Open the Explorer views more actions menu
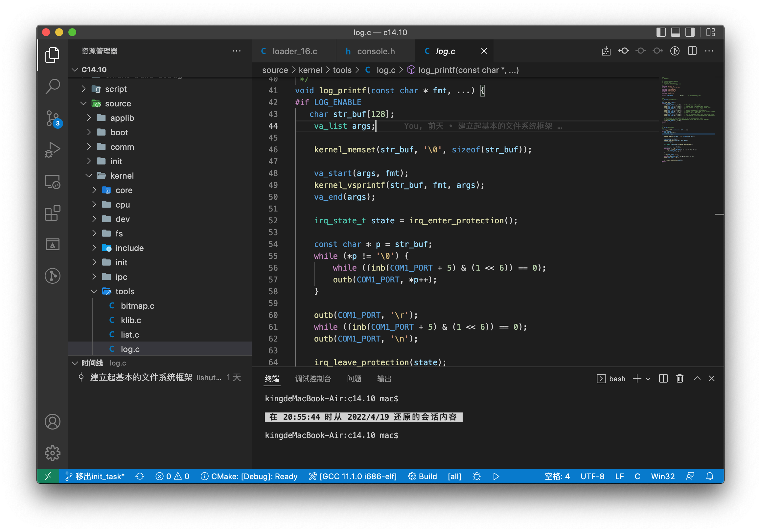Screen dimensions: 761x532 (236, 51)
